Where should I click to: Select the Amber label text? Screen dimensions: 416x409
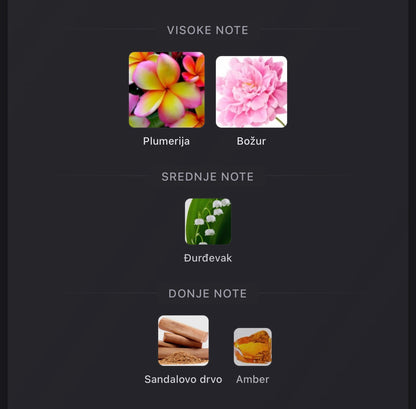pos(253,379)
